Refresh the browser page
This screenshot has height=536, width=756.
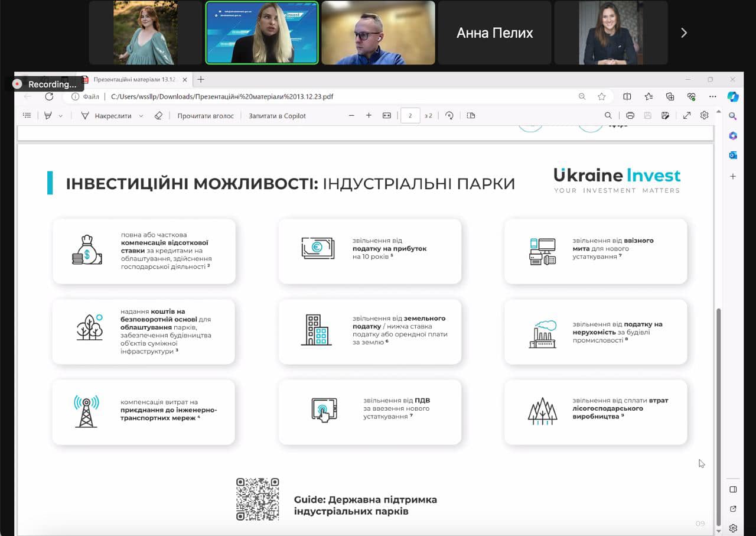49,96
